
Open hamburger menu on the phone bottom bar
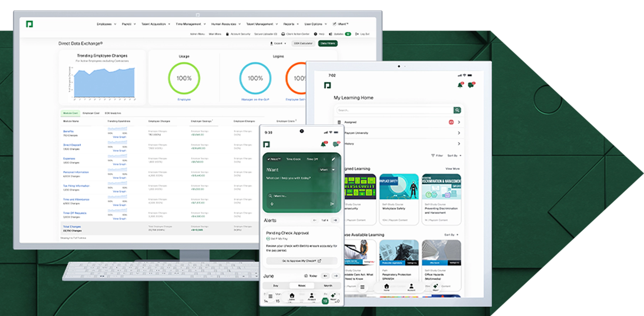pyautogui.click(x=270, y=296)
